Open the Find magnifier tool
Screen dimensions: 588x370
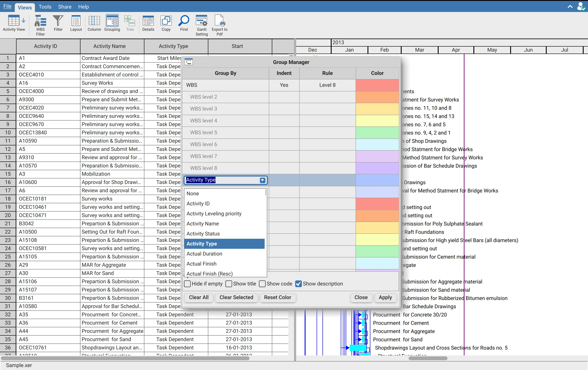click(x=184, y=24)
